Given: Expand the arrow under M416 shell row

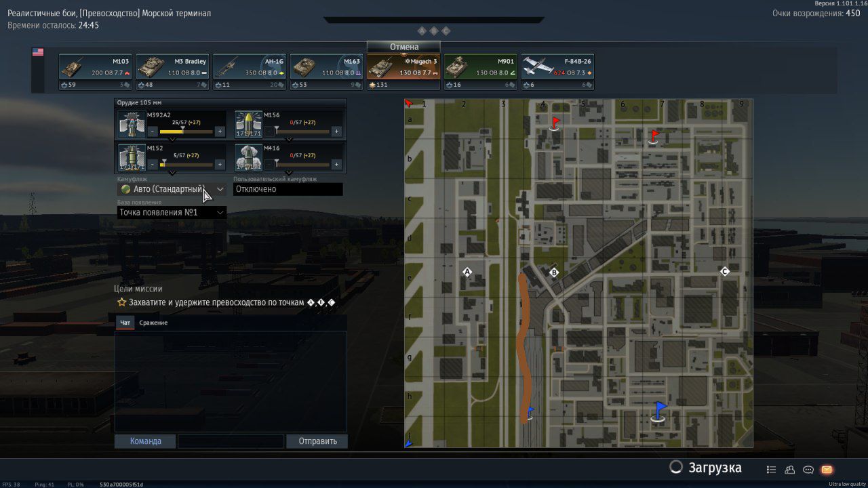Looking at the screenshot, I should pos(289,173).
